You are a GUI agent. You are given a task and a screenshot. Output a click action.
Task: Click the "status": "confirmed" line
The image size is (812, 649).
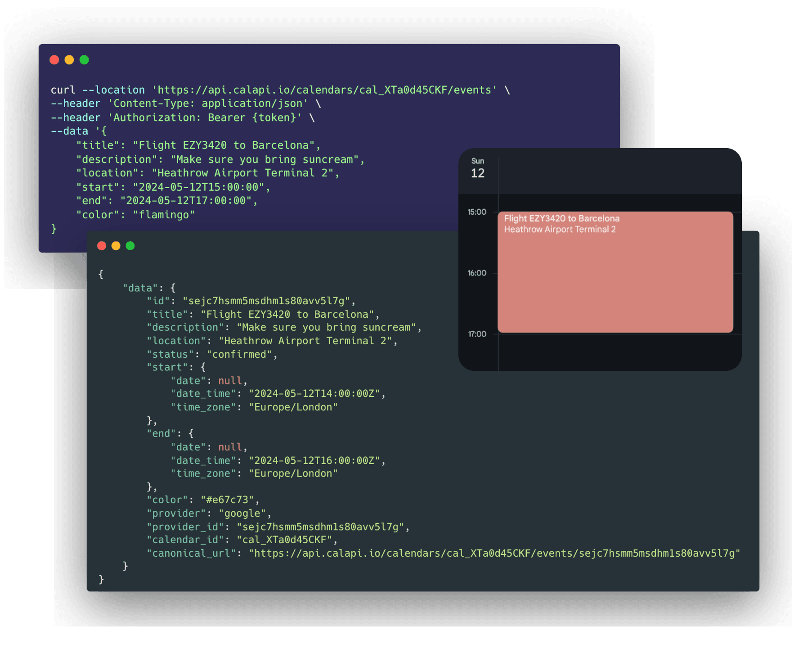pyautogui.click(x=212, y=355)
